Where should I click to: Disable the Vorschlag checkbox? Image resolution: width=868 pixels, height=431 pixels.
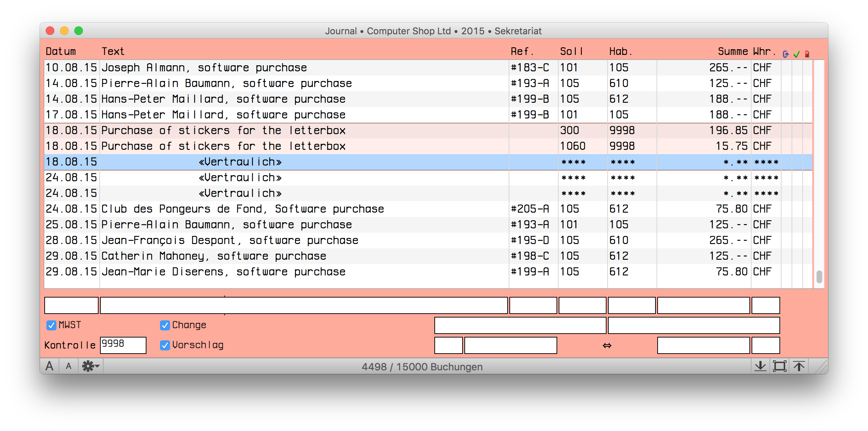[x=165, y=345]
